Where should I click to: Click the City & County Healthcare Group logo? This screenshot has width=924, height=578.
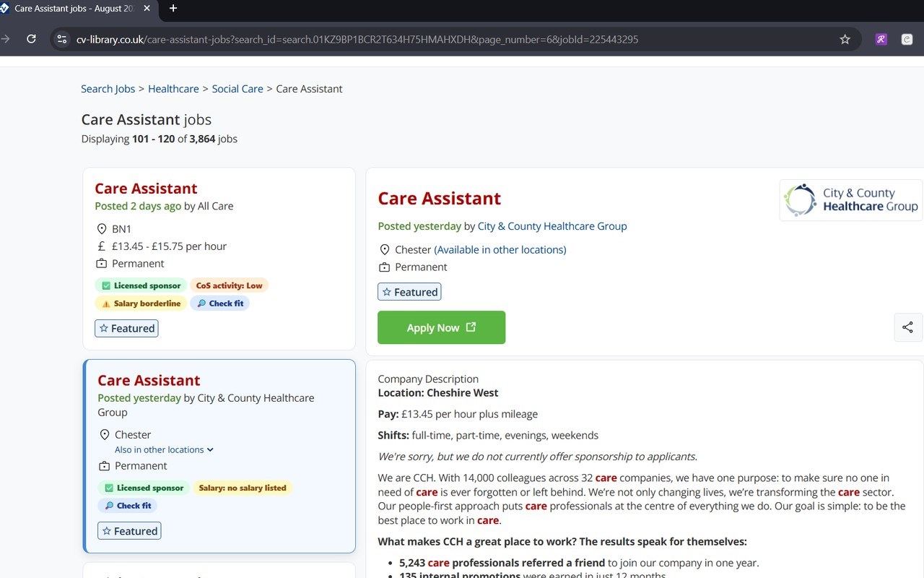pyautogui.click(x=851, y=199)
